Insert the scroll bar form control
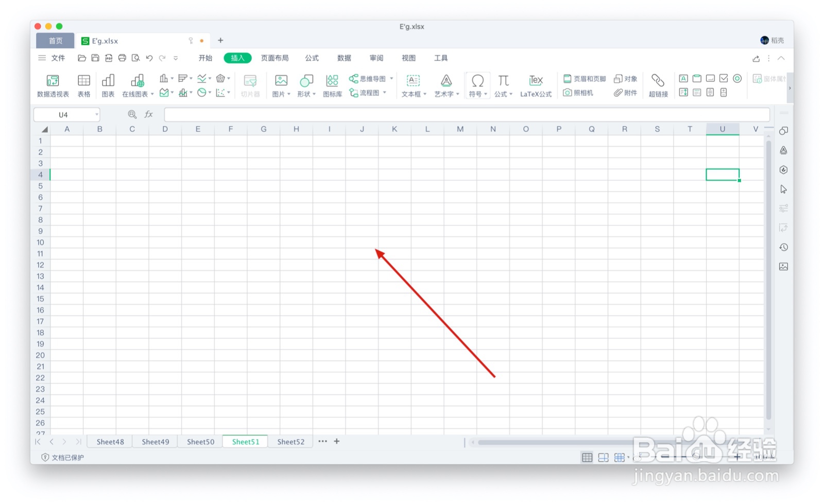Image resolution: width=824 pixels, height=504 pixels. tap(710, 92)
